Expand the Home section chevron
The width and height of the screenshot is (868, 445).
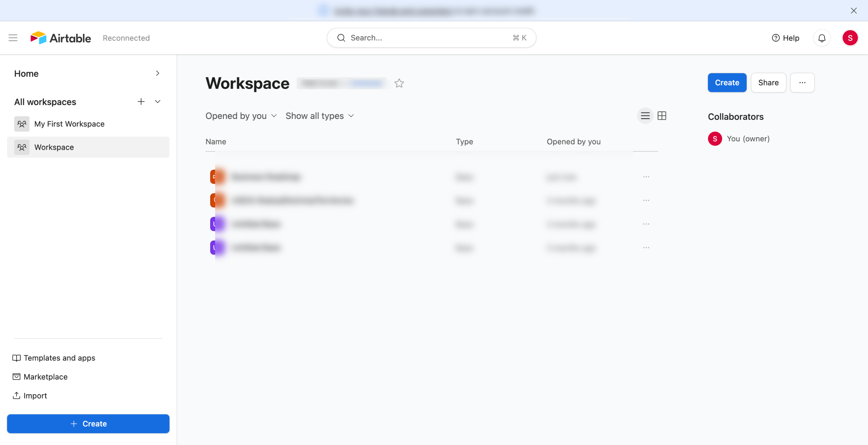[158, 74]
